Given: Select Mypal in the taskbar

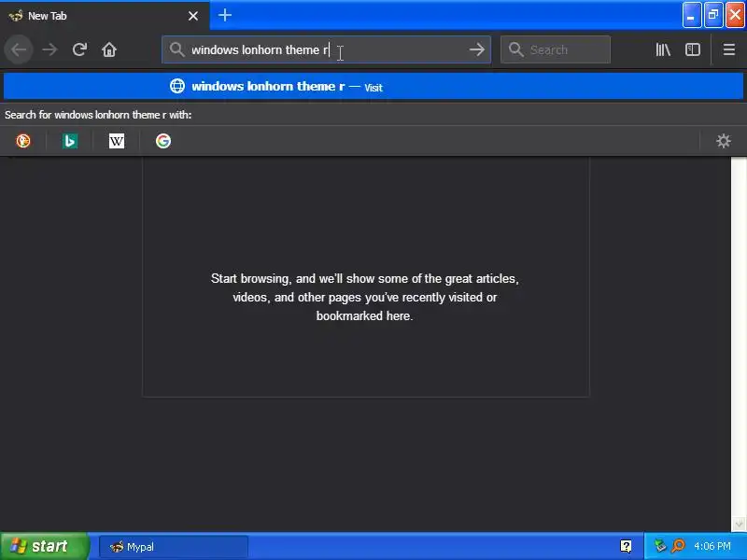Looking at the screenshot, I should (x=174, y=547).
